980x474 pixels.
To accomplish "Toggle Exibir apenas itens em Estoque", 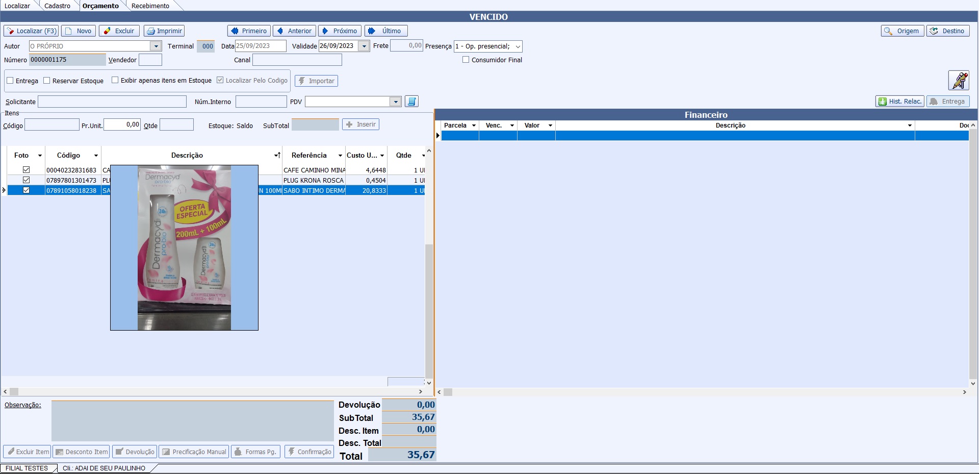I will (x=115, y=80).
